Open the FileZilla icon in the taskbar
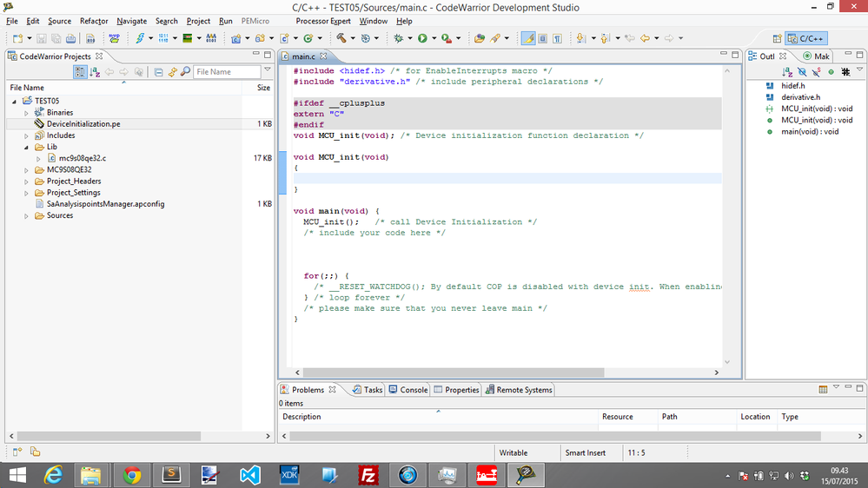Image resolution: width=868 pixels, height=488 pixels. pyautogui.click(x=369, y=475)
